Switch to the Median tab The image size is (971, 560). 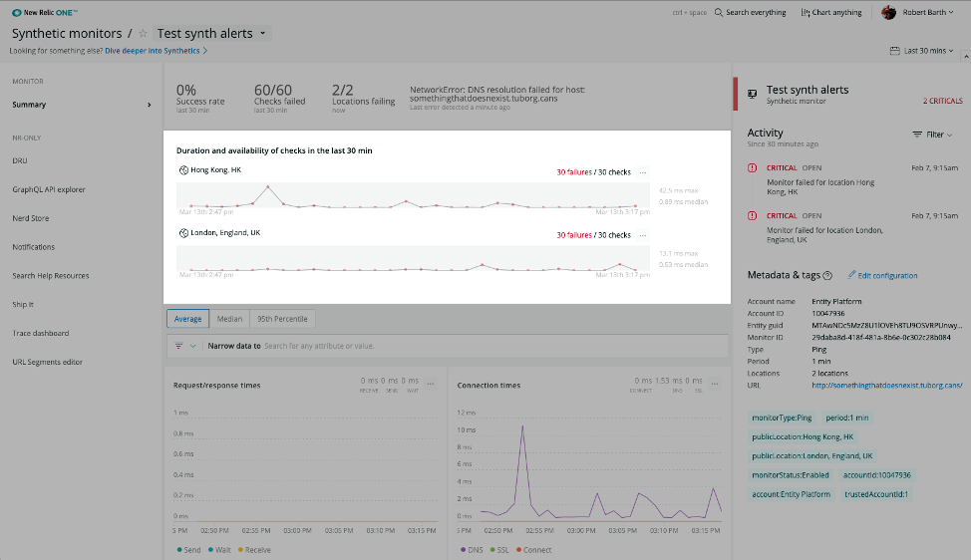pyautogui.click(x=229, y=319)
